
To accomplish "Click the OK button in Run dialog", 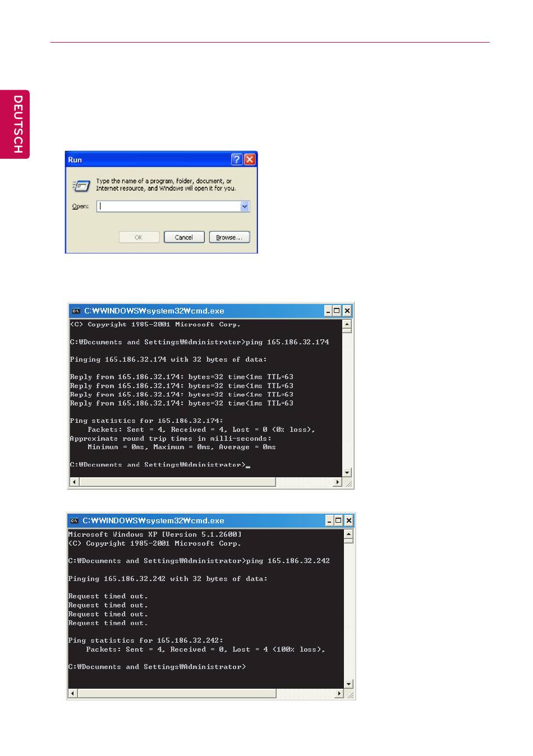I will pyautogui.click(x=139, y=237).
